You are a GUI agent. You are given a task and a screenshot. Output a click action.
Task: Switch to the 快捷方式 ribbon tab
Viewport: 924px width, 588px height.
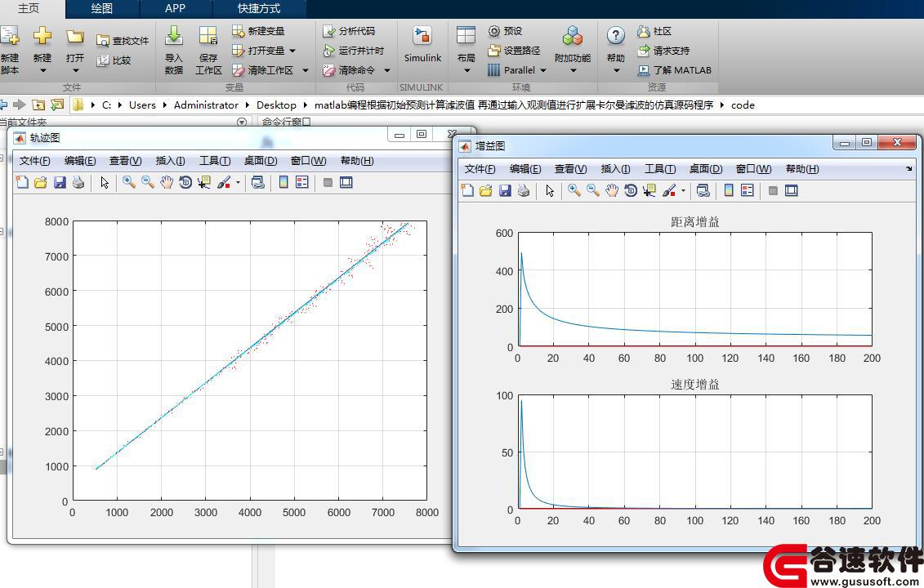pyautogui.click(x=259, y=9)
